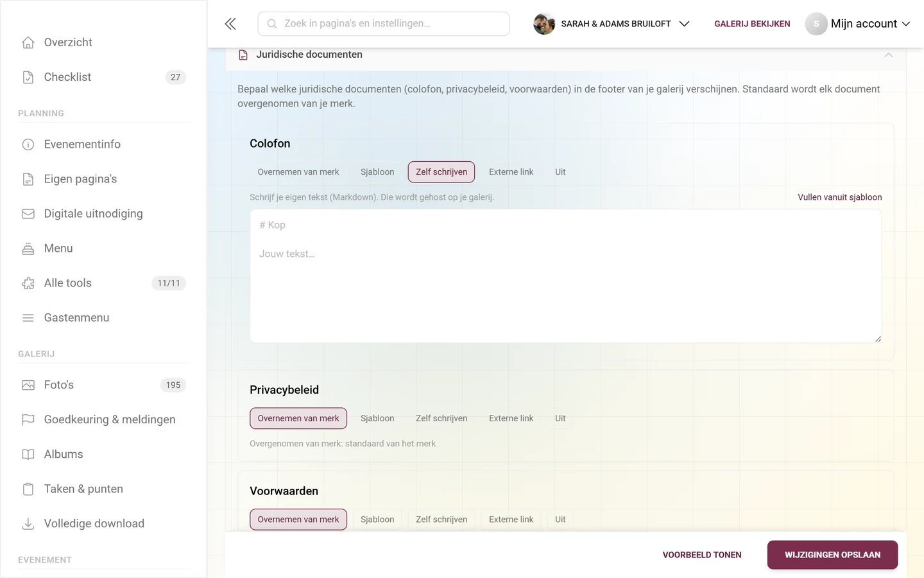Select 'Sjabloon' under Voorwaarden
This screenshot has height=578, width=924.
(377, 520)
